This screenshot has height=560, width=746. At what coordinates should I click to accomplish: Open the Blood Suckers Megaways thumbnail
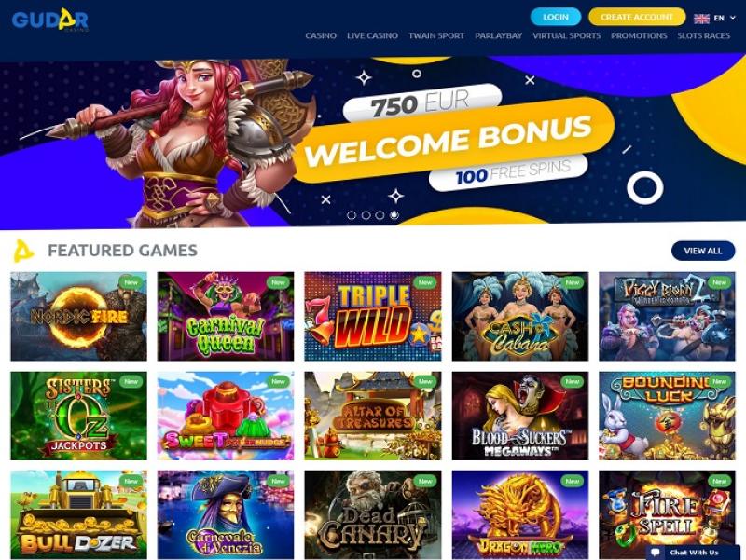coord(520,416)
